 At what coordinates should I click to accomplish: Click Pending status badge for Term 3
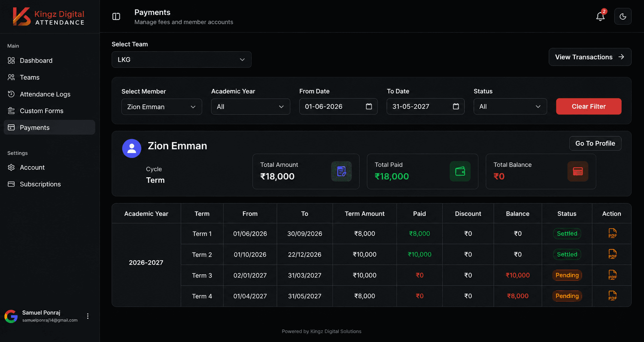tap(567, 275)
